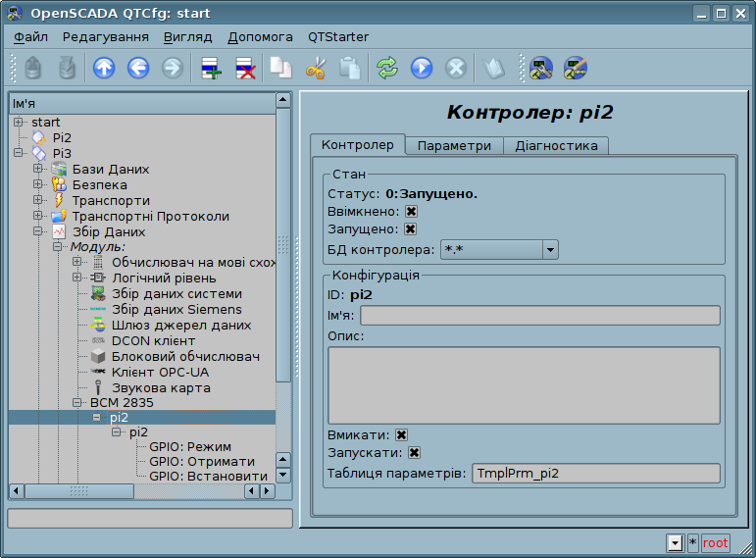The width and height of the screenshot is (756, 558).
Task: Click the Load from DB toolbar icon
Action: (33, 68)
